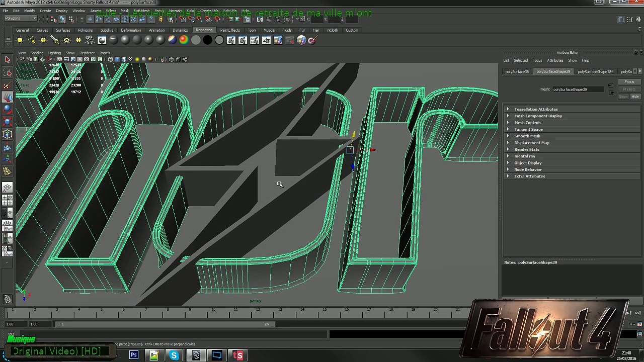Activate the Soft Modification tool
This screenshot has width=644, height=362.
(x=8, y=147)
